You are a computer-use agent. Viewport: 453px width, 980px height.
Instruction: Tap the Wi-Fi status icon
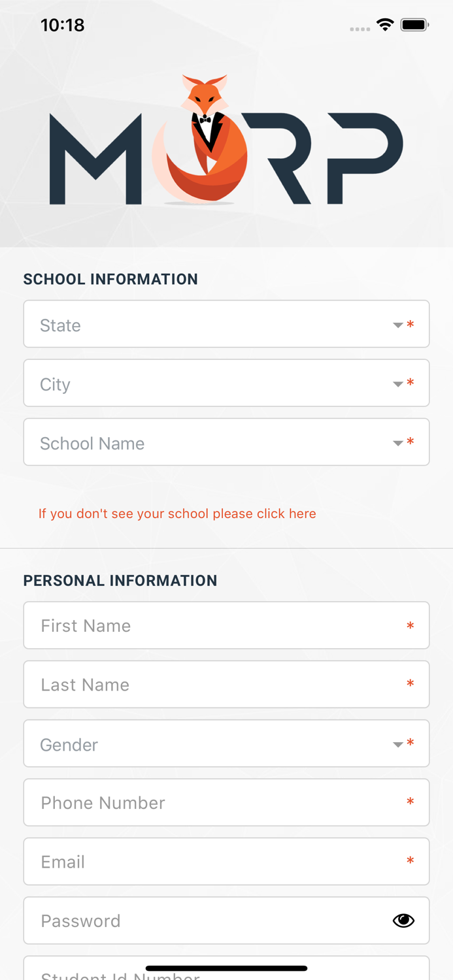[385, 25]
